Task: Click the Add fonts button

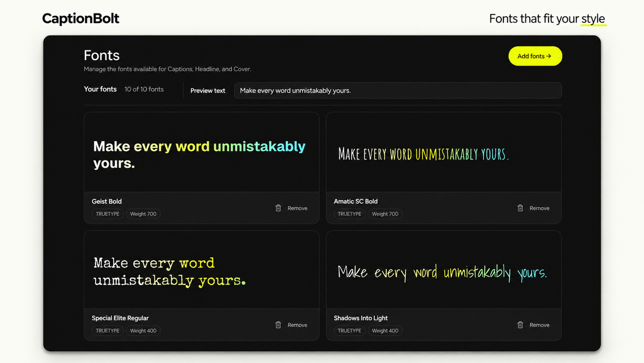Action: [x=535, y=56]
